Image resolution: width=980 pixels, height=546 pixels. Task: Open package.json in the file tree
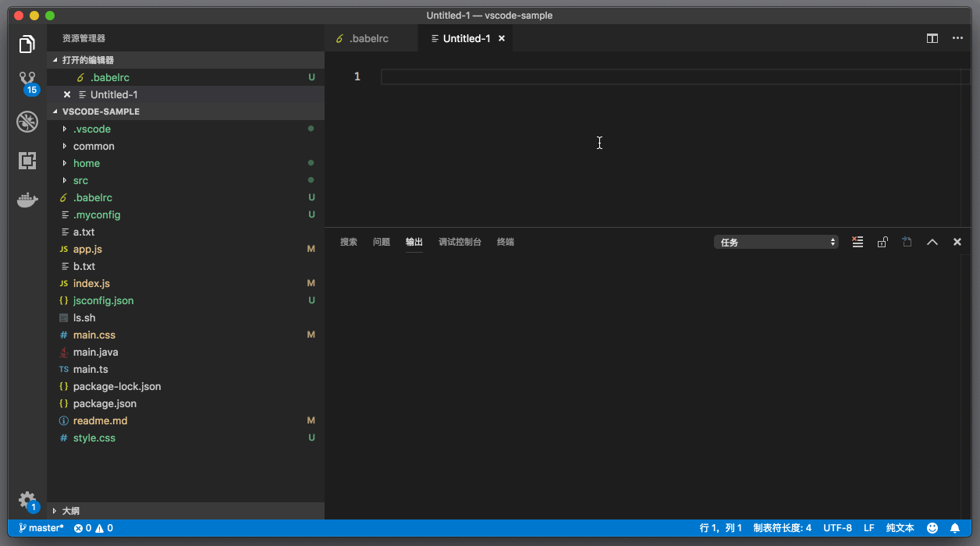coord(105,403)
